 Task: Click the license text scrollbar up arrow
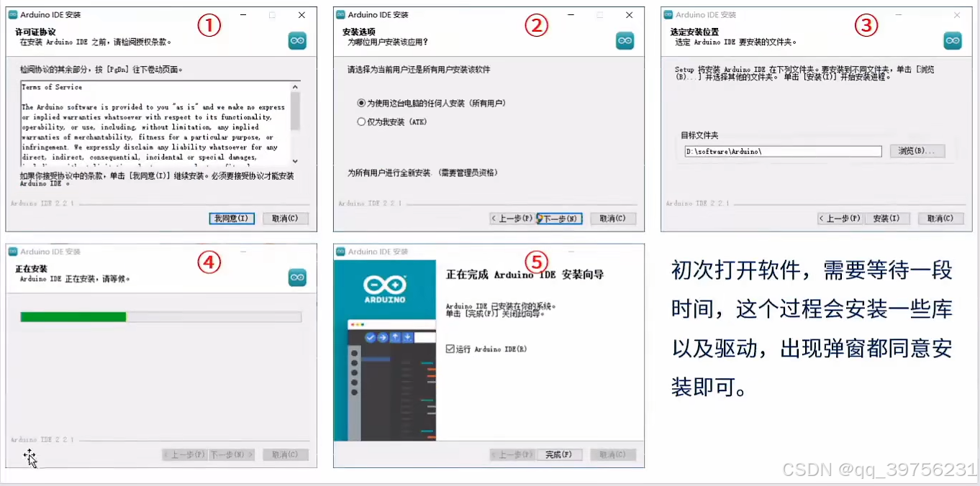click(x=295, y=86)
